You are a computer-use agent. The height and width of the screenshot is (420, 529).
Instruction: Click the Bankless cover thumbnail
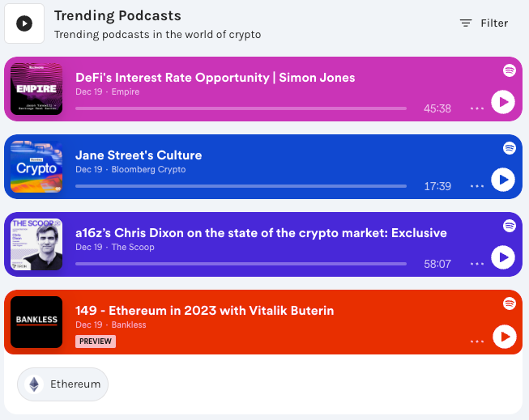36,322
